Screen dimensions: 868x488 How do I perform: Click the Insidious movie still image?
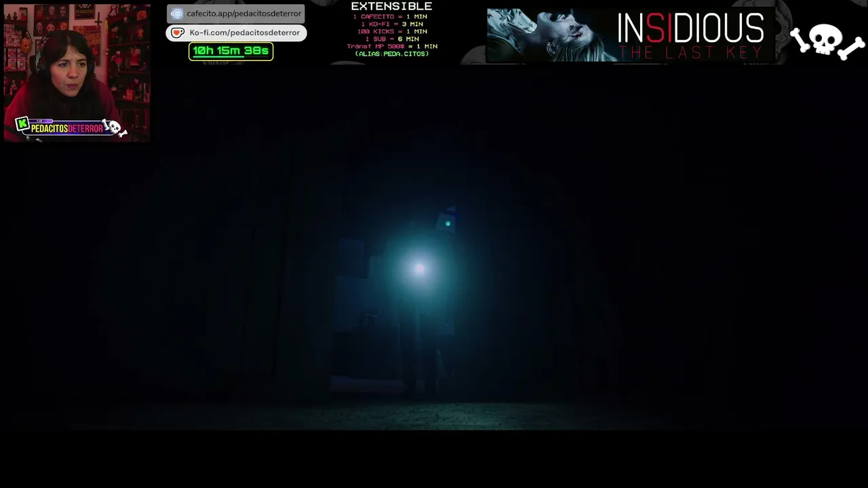tap(550, 35)
